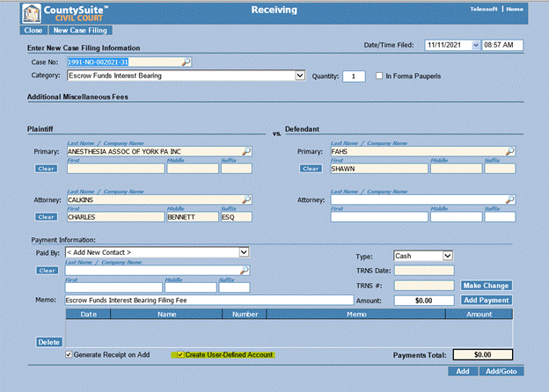Search plaintiff attorney with magnifier icon
Screen dimensions: 549x392
coord(246,200)
